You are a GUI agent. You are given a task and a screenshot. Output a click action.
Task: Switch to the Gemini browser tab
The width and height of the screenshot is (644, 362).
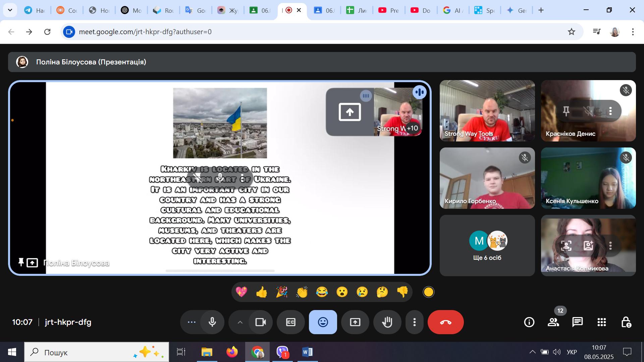pyautogui.click(x=517, y=10)
